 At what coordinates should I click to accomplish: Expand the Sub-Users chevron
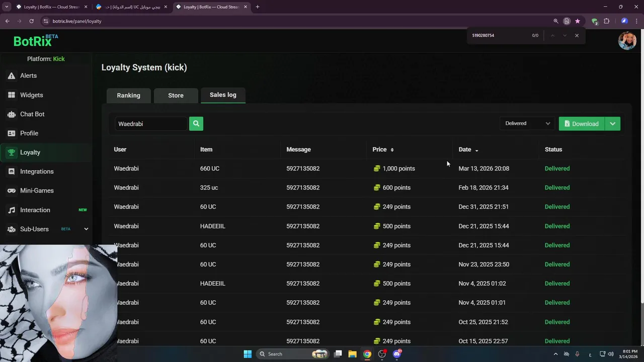(86, 229)
